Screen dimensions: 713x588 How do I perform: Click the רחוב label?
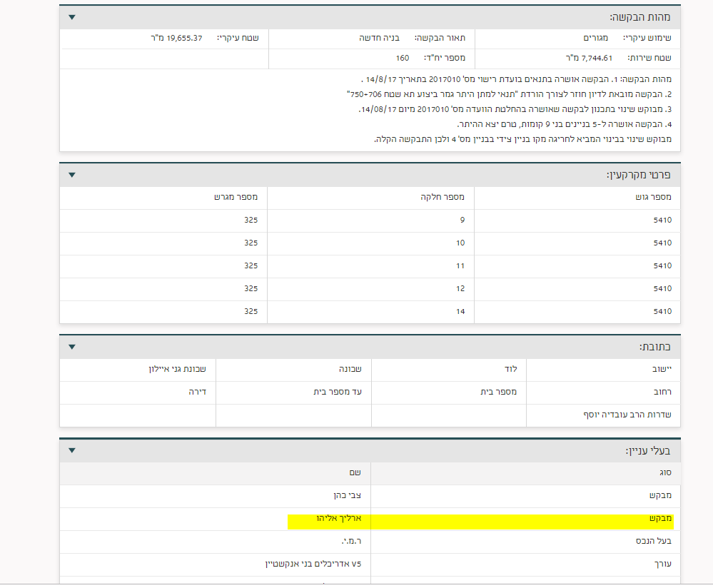[x=662, y=392]
